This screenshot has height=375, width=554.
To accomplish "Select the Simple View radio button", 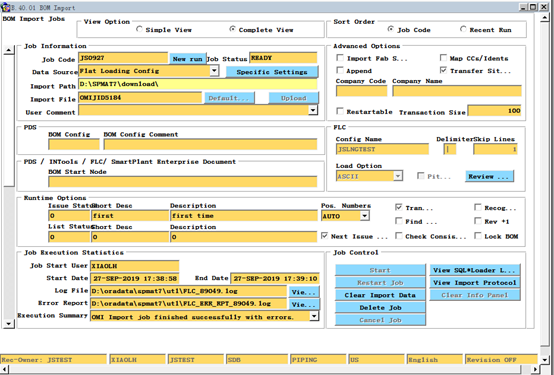I will (139, 29).
